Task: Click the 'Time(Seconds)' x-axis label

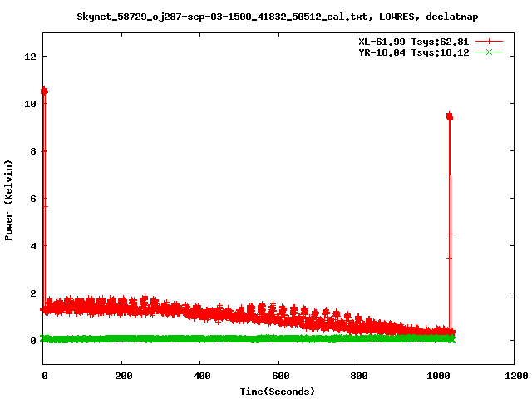Action: (277, 392)
